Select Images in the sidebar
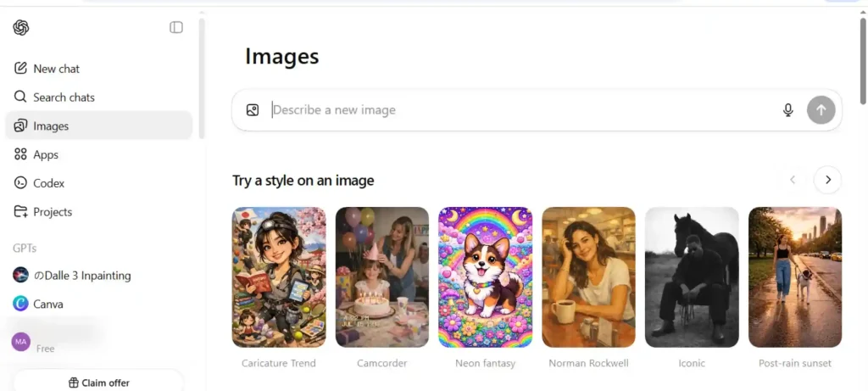868x391 pixels. point(51,126)
